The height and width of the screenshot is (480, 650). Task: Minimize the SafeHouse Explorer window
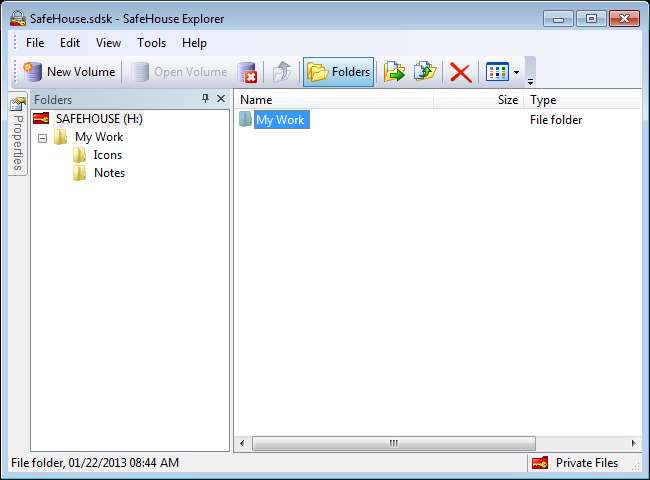(558, 19)
